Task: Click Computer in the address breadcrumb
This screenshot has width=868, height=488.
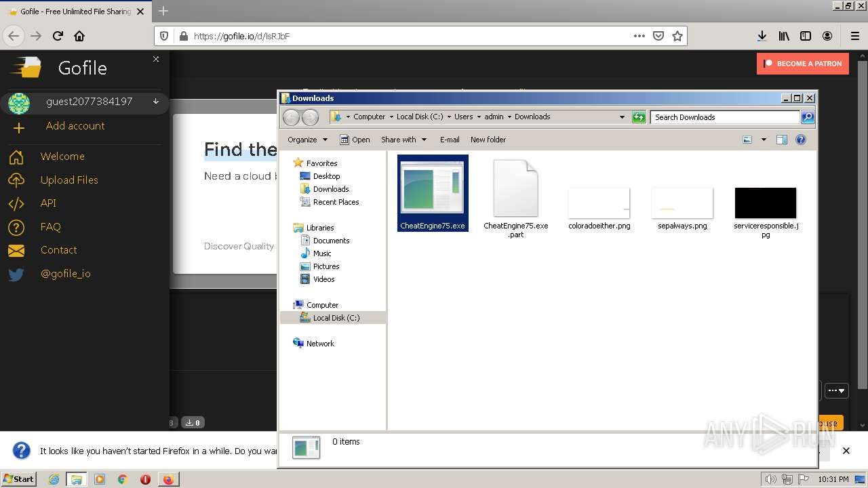Action: (x=369, y=117)
